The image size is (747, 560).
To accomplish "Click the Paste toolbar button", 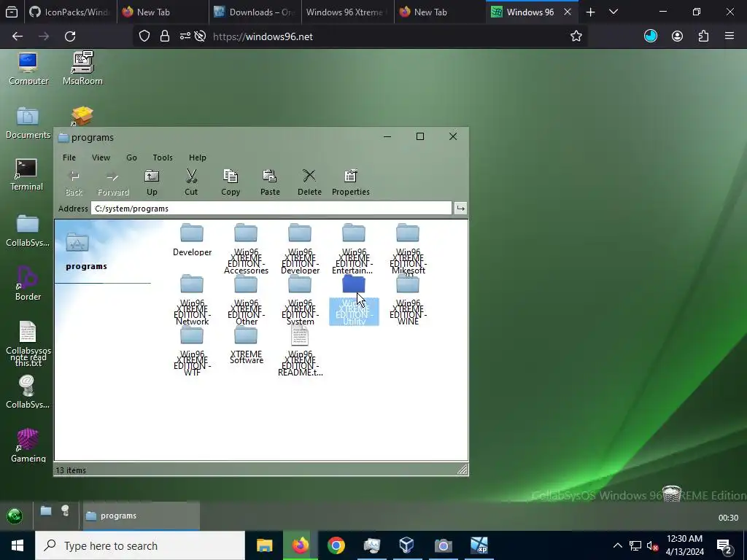I will tap(270, 182).
